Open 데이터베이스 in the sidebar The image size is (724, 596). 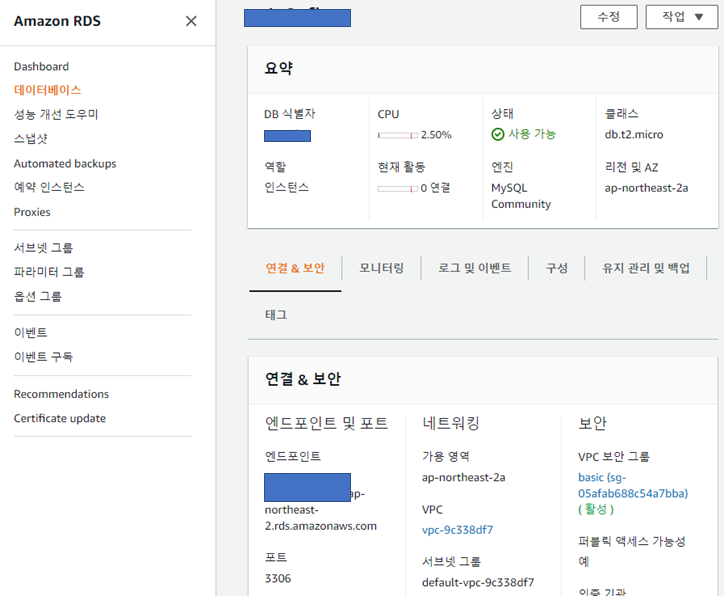(47, 90)
